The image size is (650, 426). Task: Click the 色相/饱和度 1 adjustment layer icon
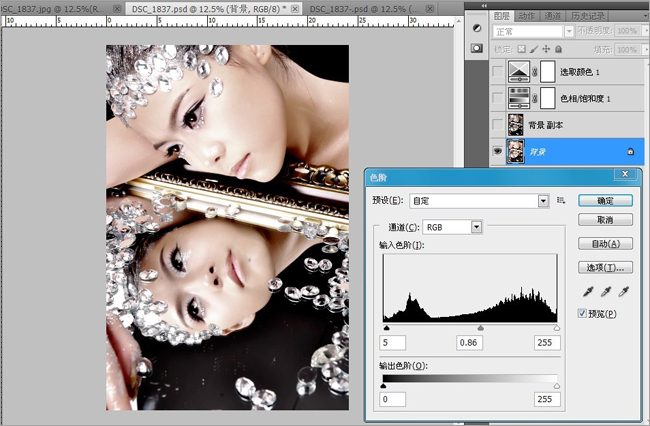click(518, 98)
